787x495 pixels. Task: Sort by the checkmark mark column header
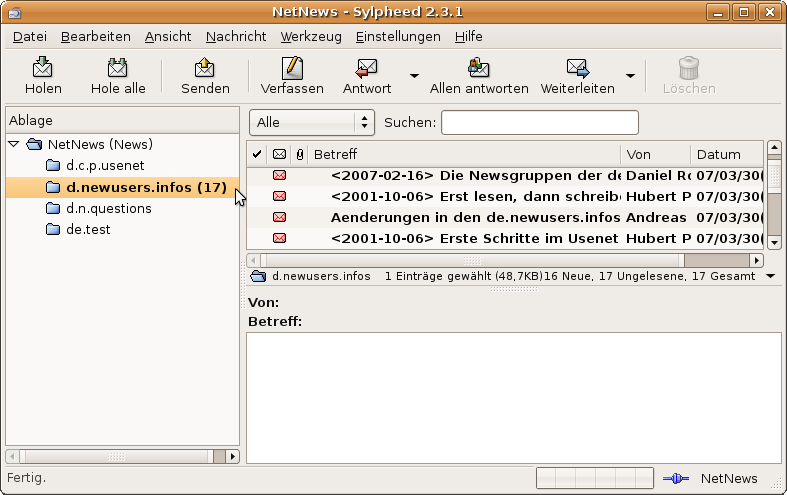click(x=257, y=154)
